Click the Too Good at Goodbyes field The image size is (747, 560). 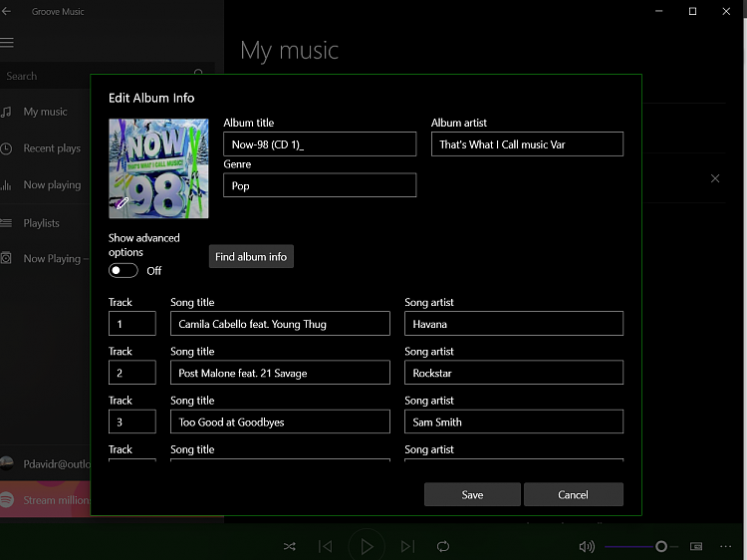(280, 421)
